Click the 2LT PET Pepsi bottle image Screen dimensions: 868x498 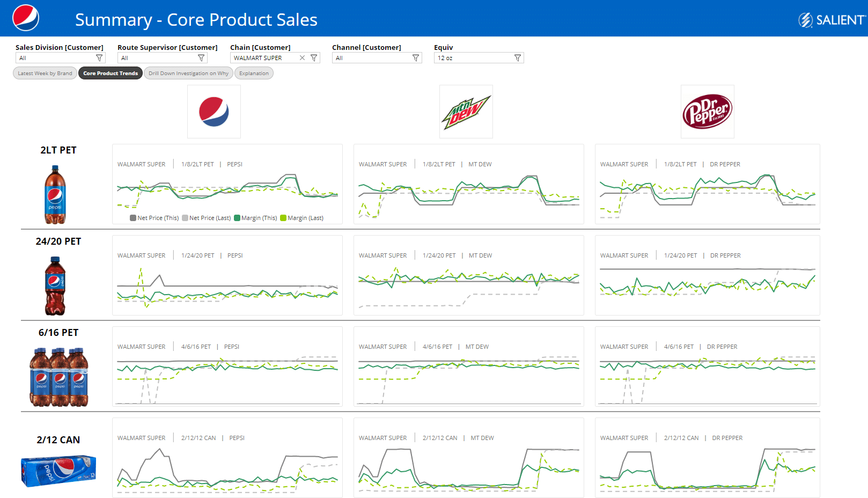click(55, 194)
